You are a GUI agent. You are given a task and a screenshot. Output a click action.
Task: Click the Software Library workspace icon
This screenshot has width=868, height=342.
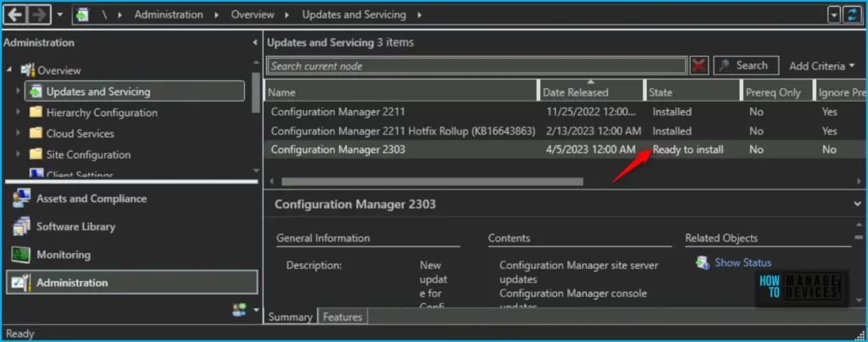[x=21, y=227]
